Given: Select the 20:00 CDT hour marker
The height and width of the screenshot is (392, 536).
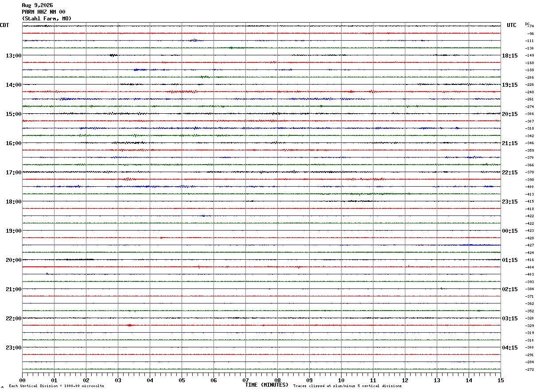Looking at the screenshot, I should coord(14,260).
